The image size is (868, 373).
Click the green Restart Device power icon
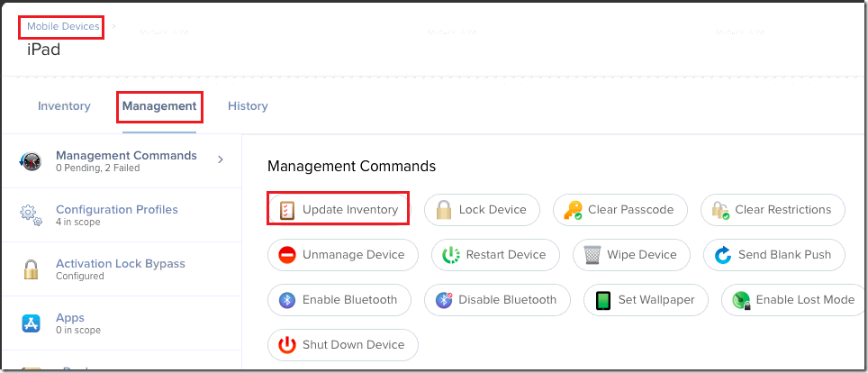pos(451,255)
